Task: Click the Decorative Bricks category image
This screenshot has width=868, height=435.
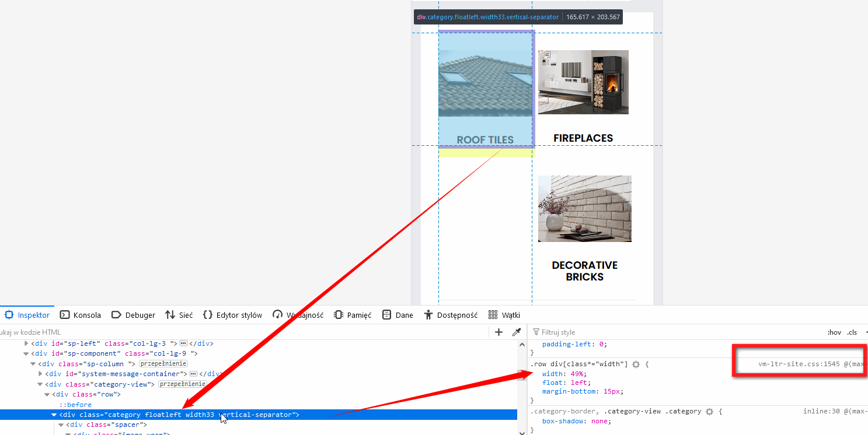Action: tap(585, 209)
